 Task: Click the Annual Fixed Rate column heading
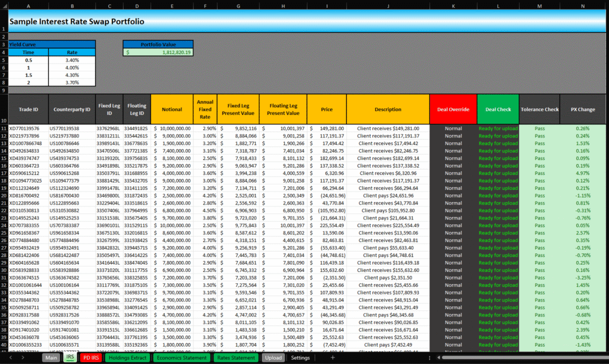205,109
